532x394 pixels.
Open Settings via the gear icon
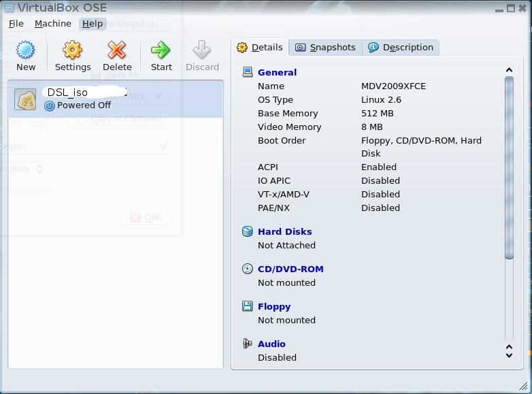coord(72,50)
